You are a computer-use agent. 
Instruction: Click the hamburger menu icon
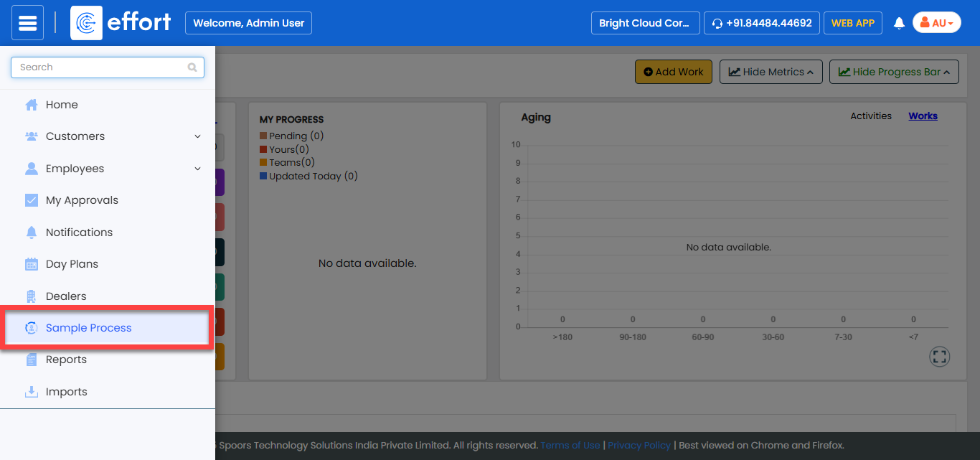tap(27, 23)
